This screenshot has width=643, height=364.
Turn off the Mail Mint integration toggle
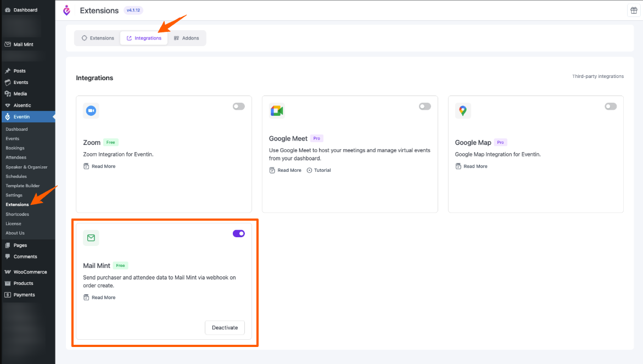(239, 234)
